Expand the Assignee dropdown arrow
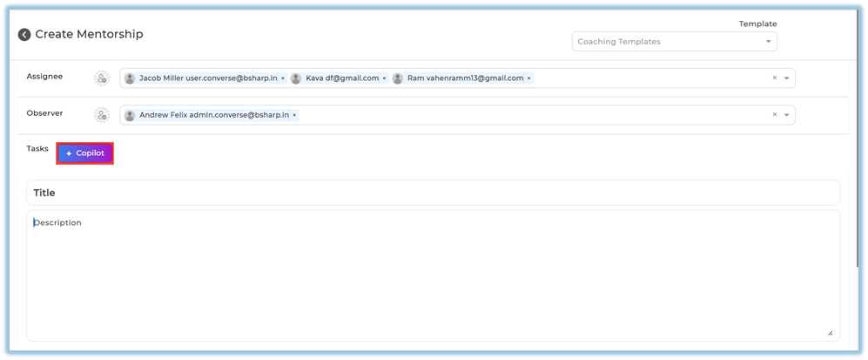The image size is (868, 360). pyautogui.click(x=786, y=78)
